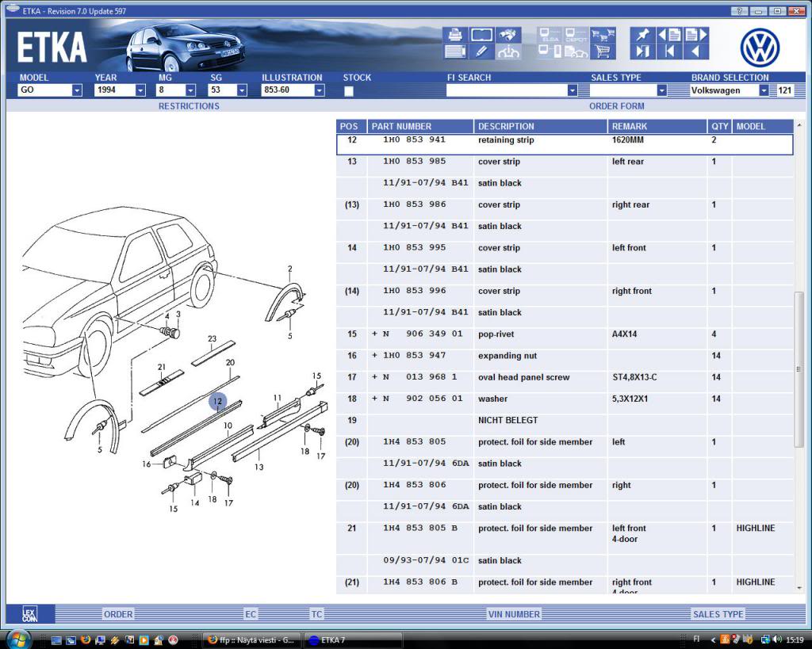Click the Volkswagen logo
The image size is (812, 649).
click(760, 47)
